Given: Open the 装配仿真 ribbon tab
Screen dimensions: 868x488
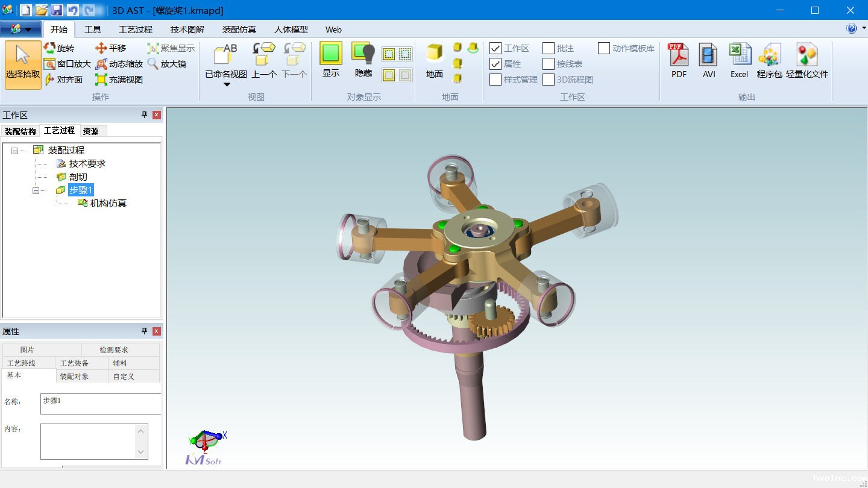Looking at the screenshot, I should point(239,30).
